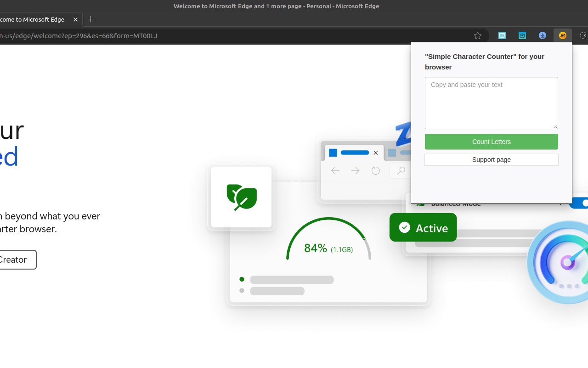Image resolution: width=588 pixels, height=368 pixels.
Task: Open the Extensions puzzle piece menu
Action: (583, 35)
